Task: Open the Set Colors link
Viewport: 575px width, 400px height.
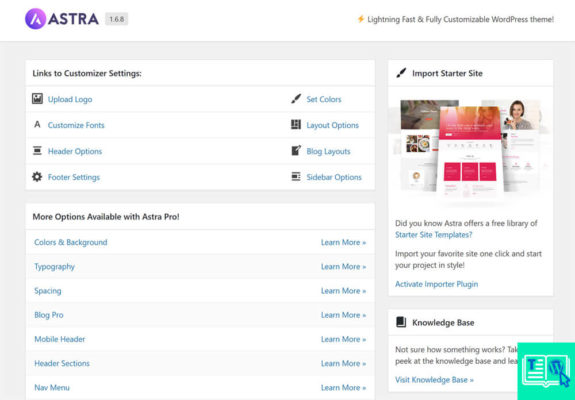Action: pos(324,99)
